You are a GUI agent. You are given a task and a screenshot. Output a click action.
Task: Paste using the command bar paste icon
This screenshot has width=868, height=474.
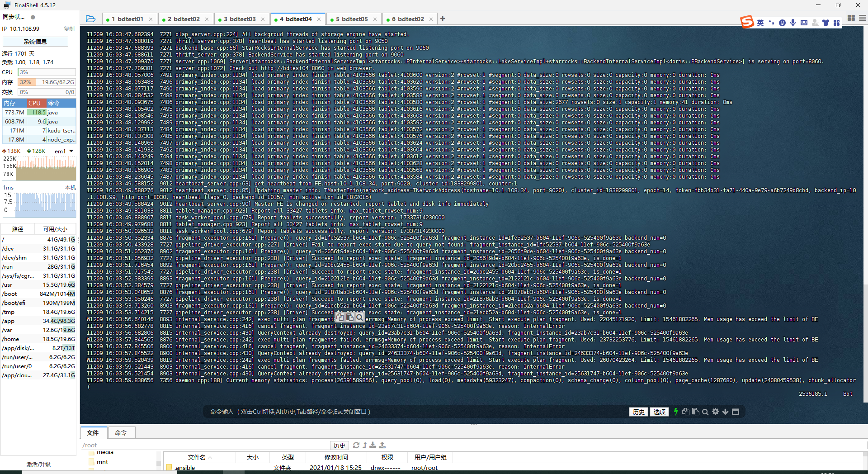(696, 412)
